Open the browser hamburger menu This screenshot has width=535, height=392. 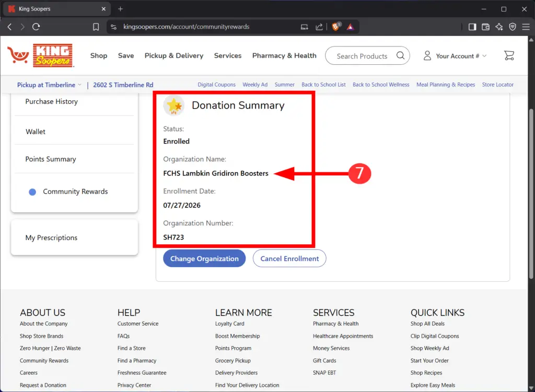coord(526,27)
